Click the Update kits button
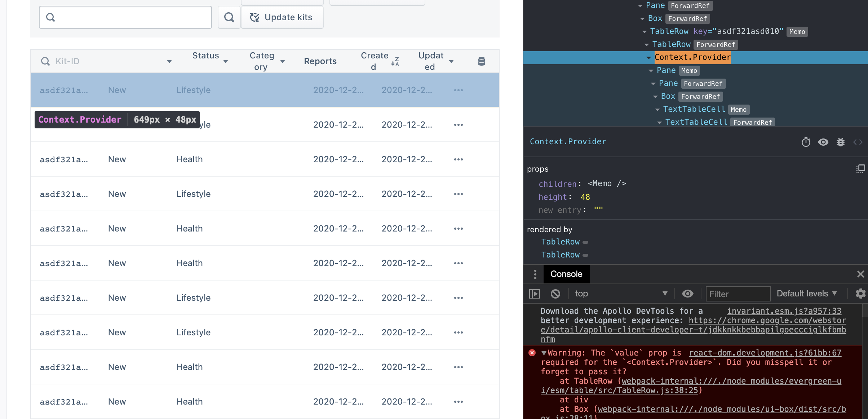This screenshot has width=868, height=419. 282,17
